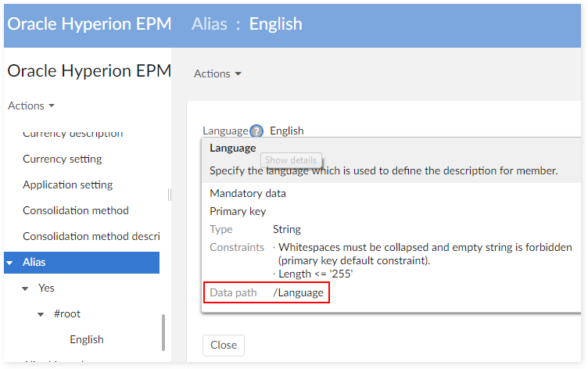588x369 pixels.
Task: Click the sidebar splitter handle
Action: [x=170, y=195]
